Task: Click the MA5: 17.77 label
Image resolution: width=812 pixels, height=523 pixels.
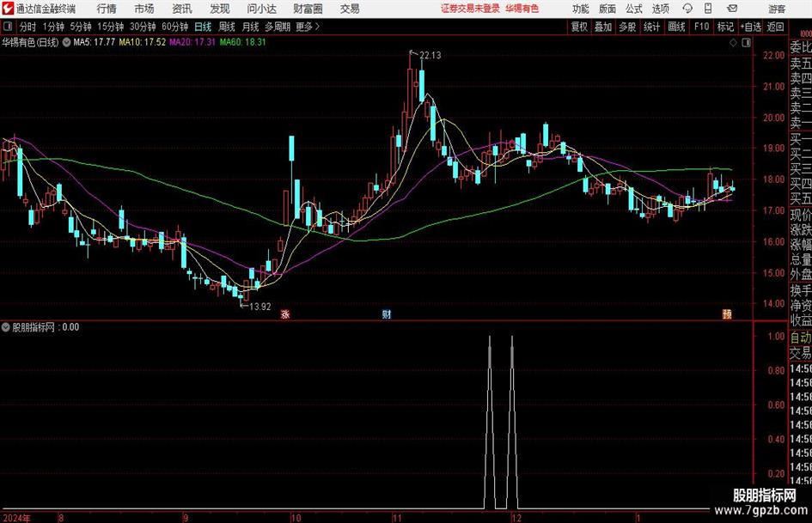Action: point(95,42)
